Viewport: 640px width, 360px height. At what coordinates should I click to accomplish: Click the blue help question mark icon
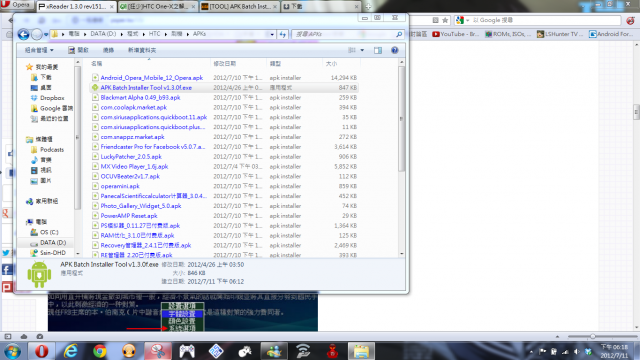[x=394, y=50]
